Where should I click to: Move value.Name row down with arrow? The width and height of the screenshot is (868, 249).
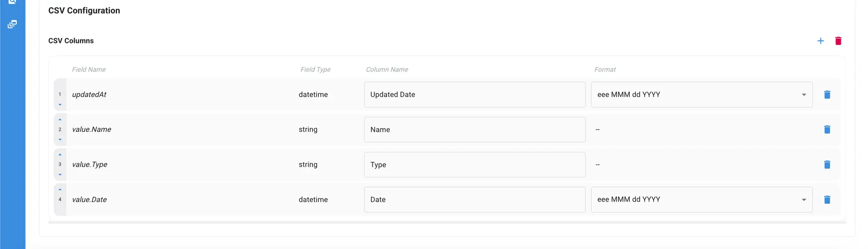(60, 140)
